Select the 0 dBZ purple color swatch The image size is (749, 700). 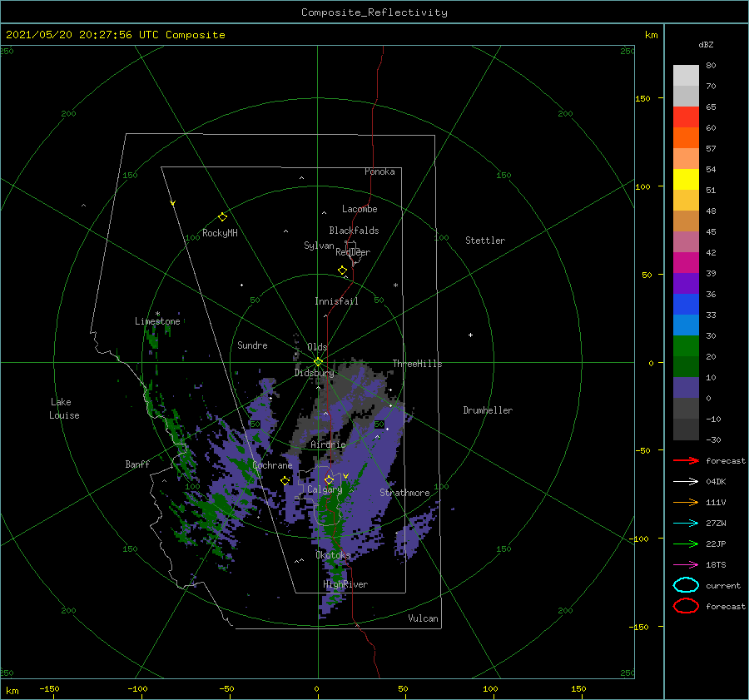click(686, 387)
